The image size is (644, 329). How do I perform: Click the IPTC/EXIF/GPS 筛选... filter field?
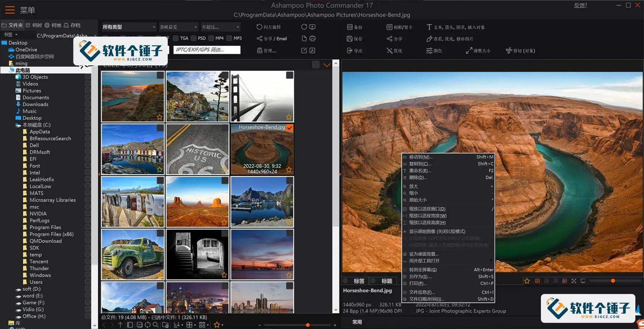click(207, 50)
